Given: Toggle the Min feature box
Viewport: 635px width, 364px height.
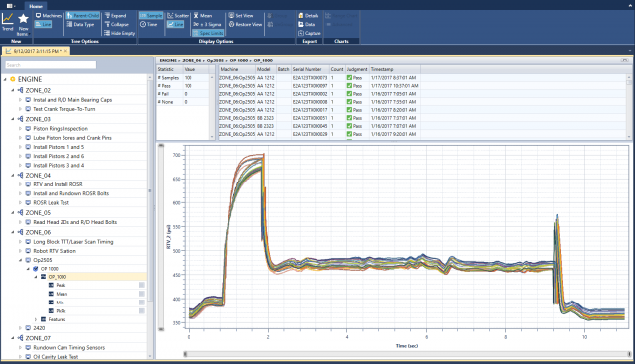Looking at the screenshot, I should tap(142, 303).
